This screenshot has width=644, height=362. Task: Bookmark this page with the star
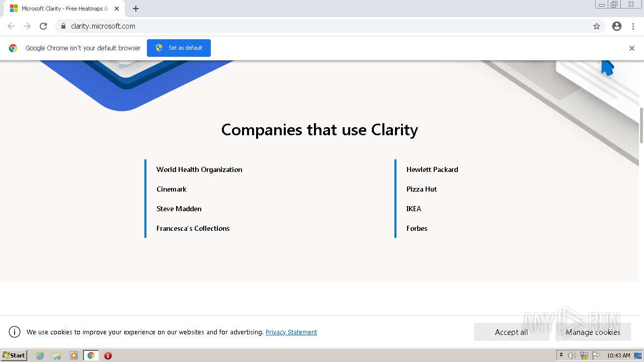(x=597, y=26)
